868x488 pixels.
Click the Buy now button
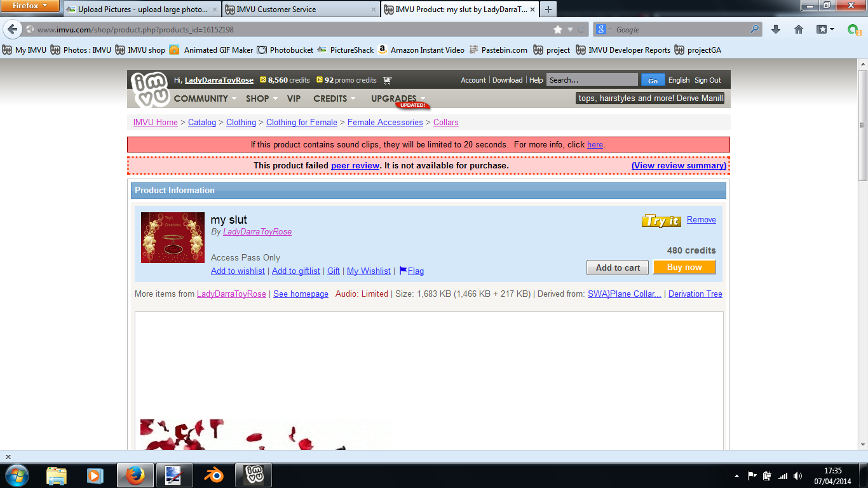[684, 268]
